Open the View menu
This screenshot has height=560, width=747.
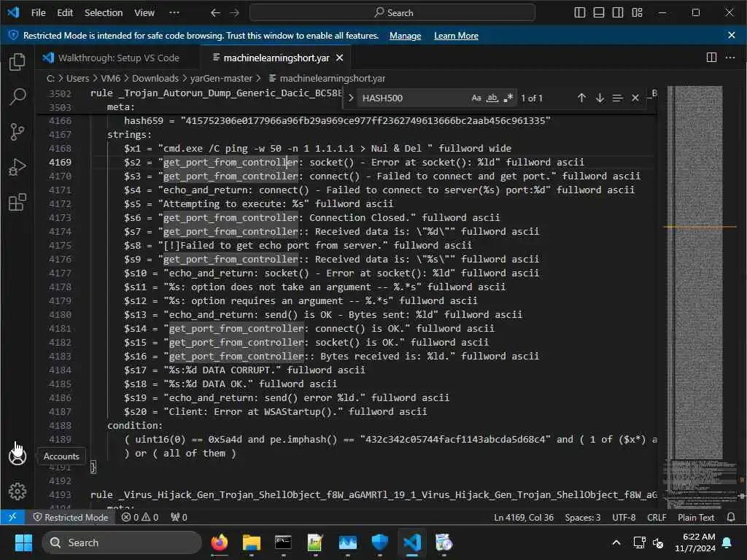[x=144, y=13]
